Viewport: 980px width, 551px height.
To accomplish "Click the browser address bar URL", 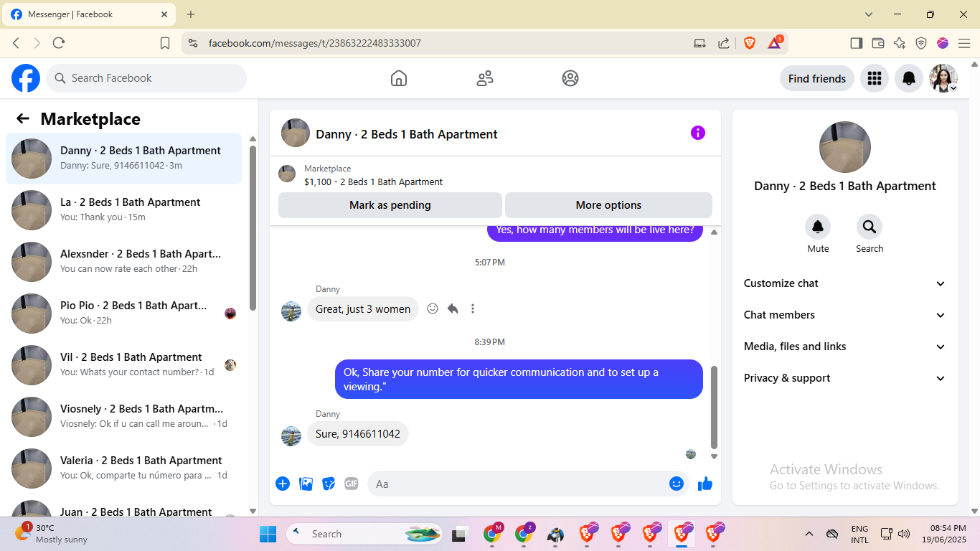I will click(315, 43).
